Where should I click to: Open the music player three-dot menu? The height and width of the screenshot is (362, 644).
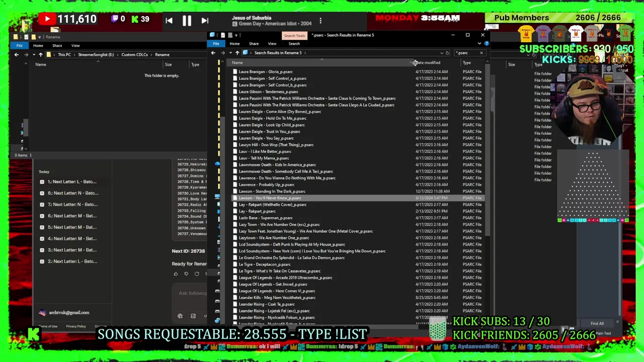tap(320, 21)
